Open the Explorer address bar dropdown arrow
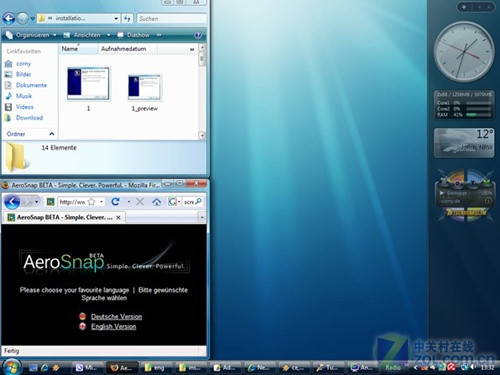Screen dimensions: 500x375 click(116, 19)
